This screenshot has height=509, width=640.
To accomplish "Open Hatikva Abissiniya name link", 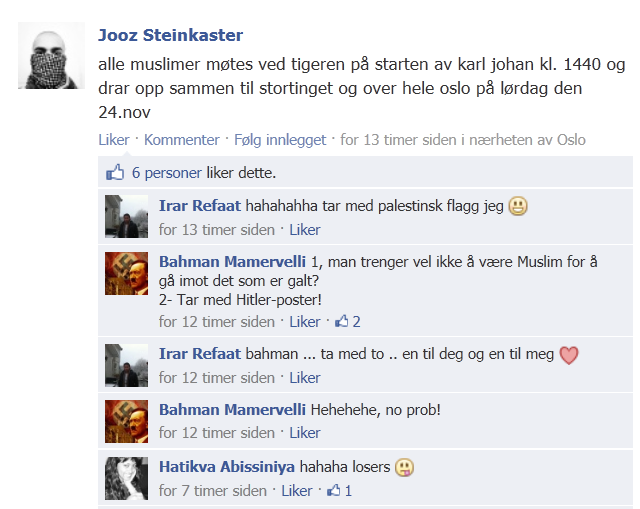I will coord(227,467).
